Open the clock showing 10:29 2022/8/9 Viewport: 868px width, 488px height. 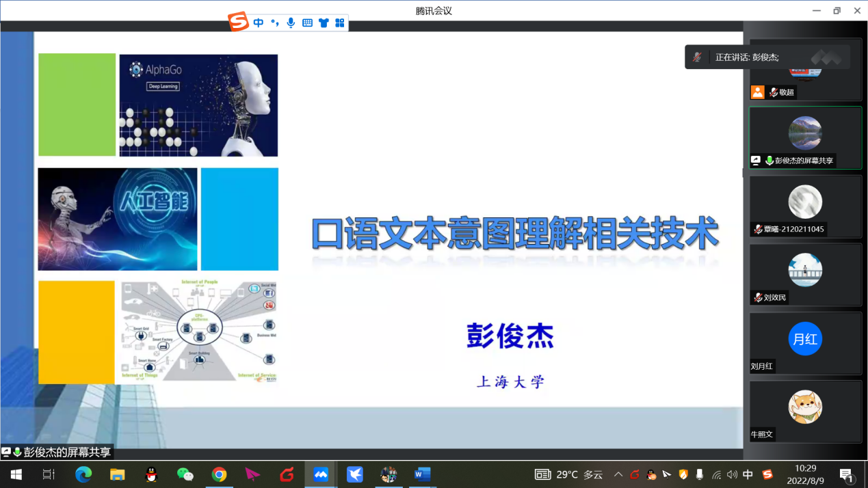pos(806,474)
